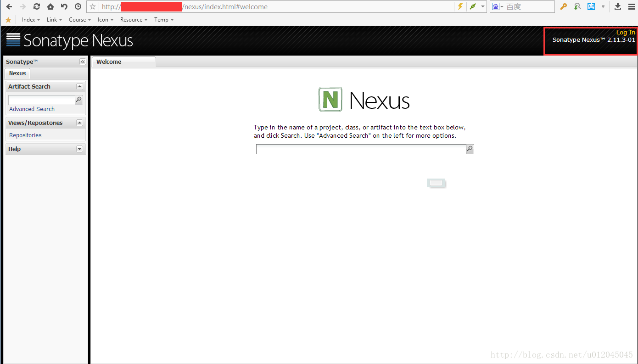Reload the page with the refresh icon

coord(37,6)
